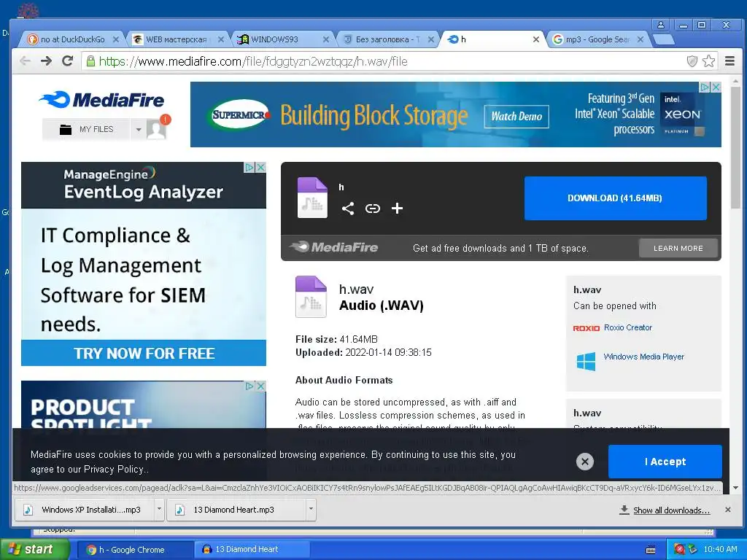Open the keyboard icon in system tray
The height and width of the screenshot is (560, 747).
[650, 550]
